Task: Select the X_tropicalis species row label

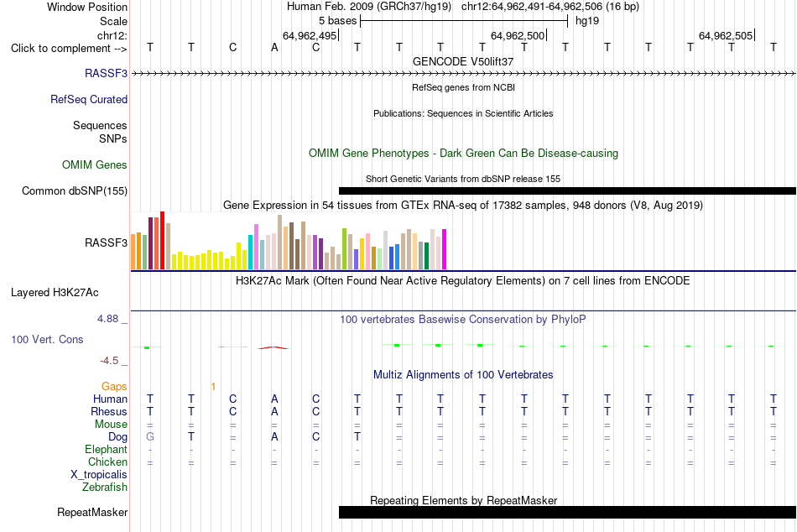Action: click(99, 475)
